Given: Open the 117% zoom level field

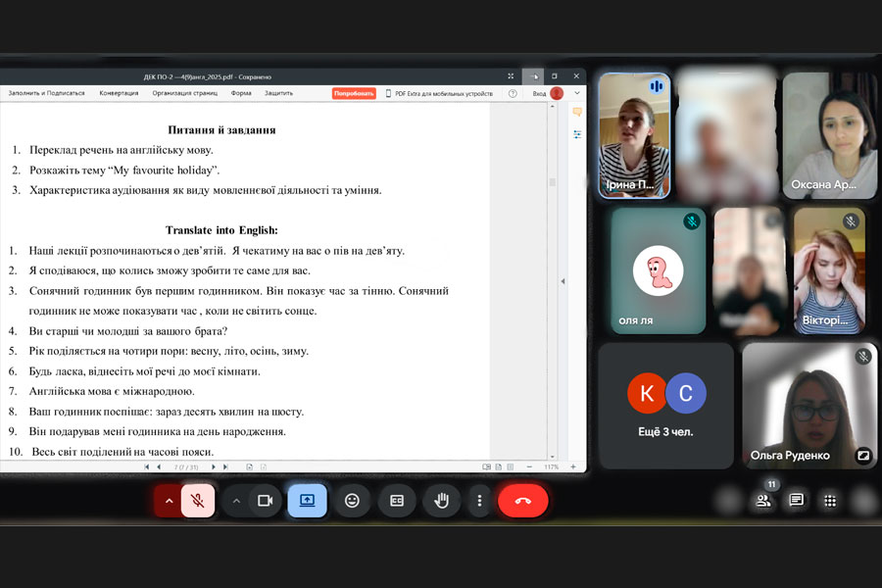Looking at the screenshot, I should (551, 467).
